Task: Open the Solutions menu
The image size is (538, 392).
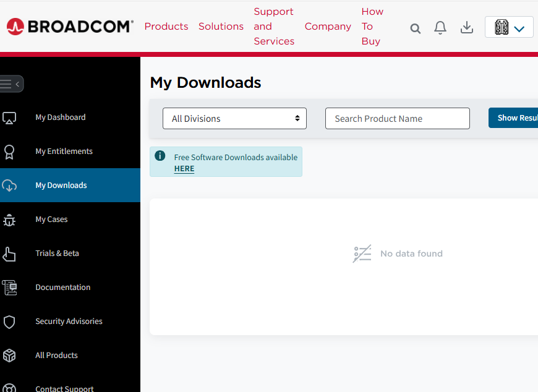Action: point(221,27)
